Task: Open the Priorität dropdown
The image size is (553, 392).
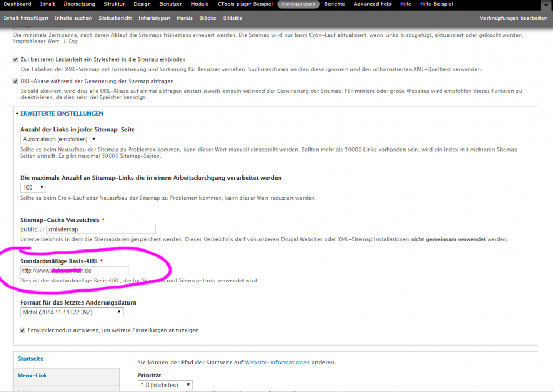Action: pos(165,385)
